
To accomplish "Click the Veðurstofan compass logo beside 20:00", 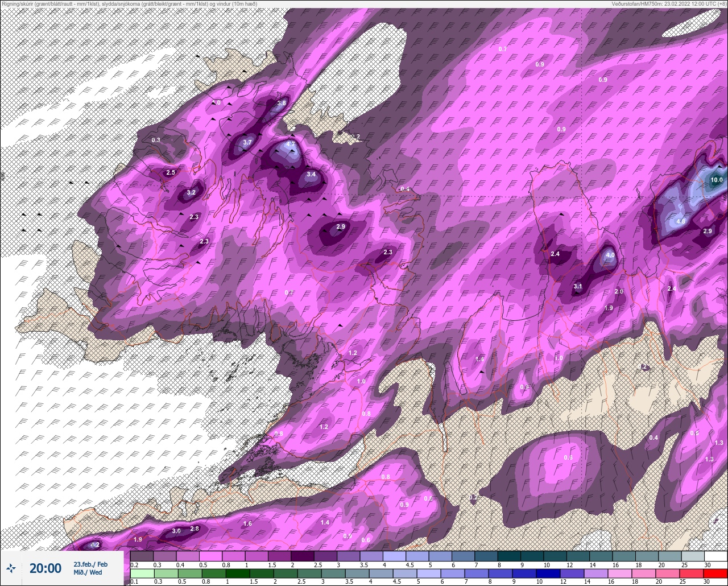I will (11, 568).
